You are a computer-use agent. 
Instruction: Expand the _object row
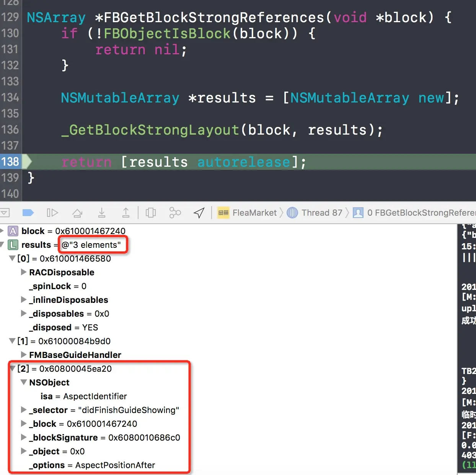[x=24, y=451]
